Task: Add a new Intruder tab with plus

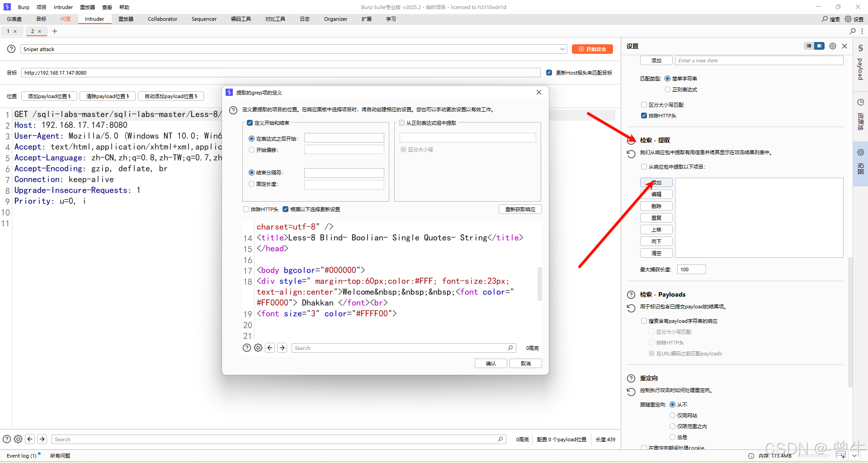Action: [x=55, y=31]
